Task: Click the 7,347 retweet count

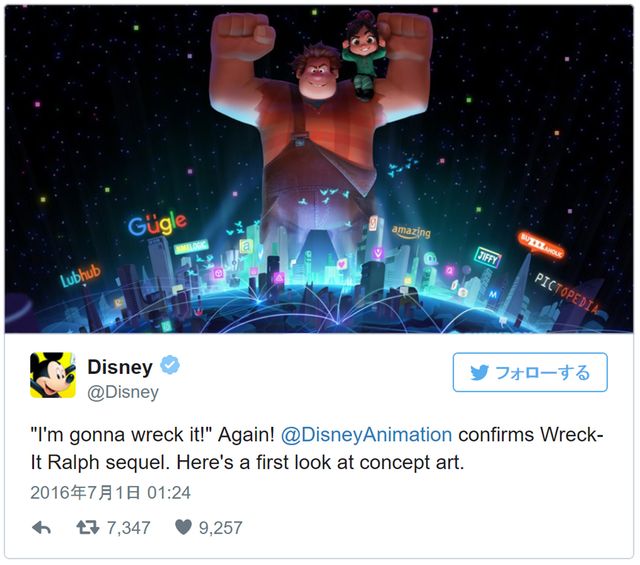Action: point(129,527)
